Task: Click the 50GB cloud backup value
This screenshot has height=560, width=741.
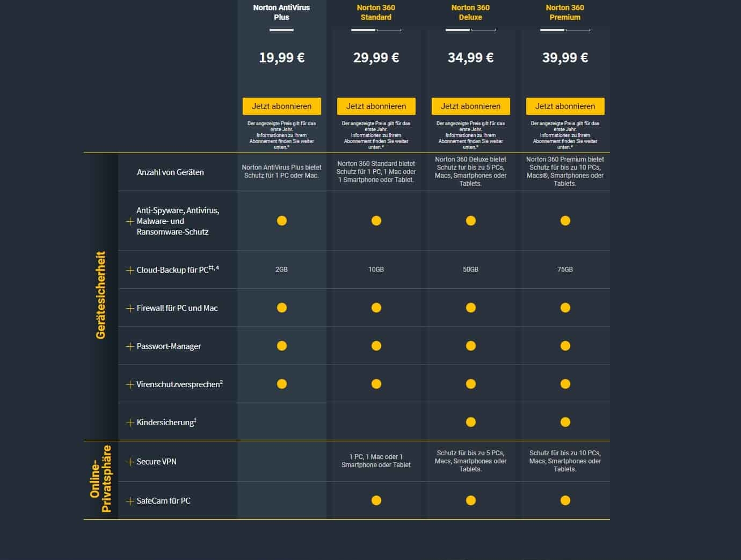Action: 470,270
